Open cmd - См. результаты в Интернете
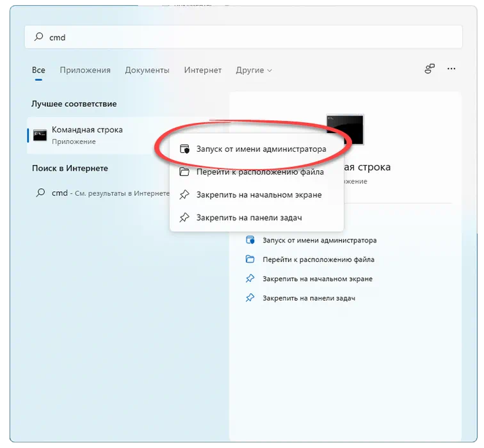This screenshot has width=484, height=448. point(102,193)
